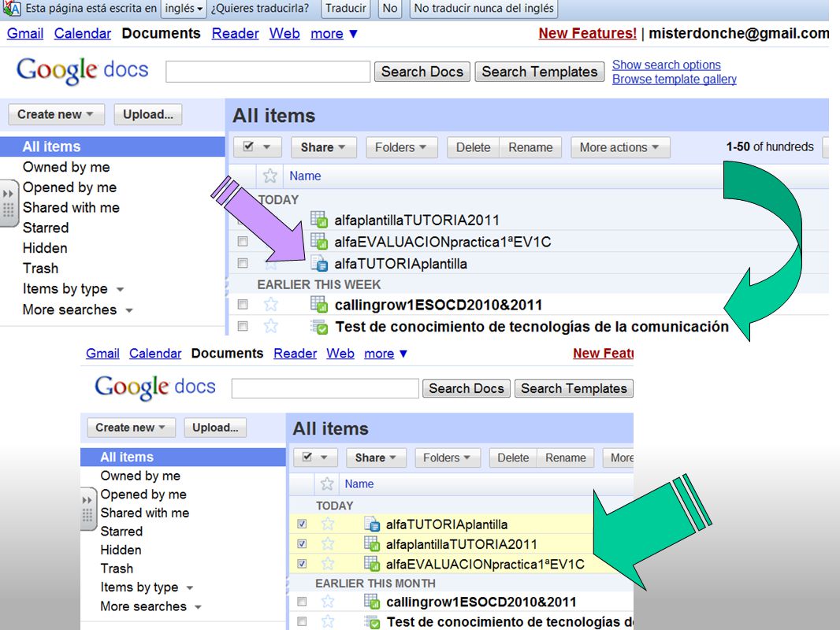
Task: Star Test de conocimiento in the lower list
Action: click(328, 621)
